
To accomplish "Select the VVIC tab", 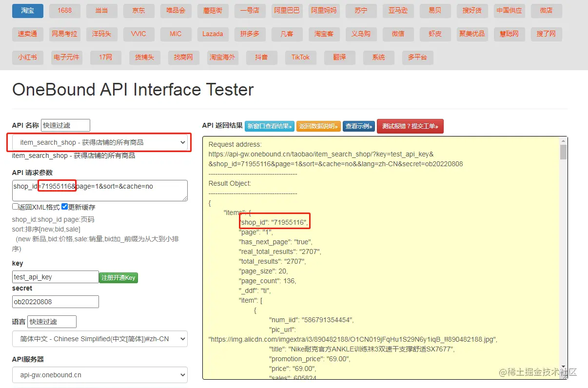I will coord(138,34).
